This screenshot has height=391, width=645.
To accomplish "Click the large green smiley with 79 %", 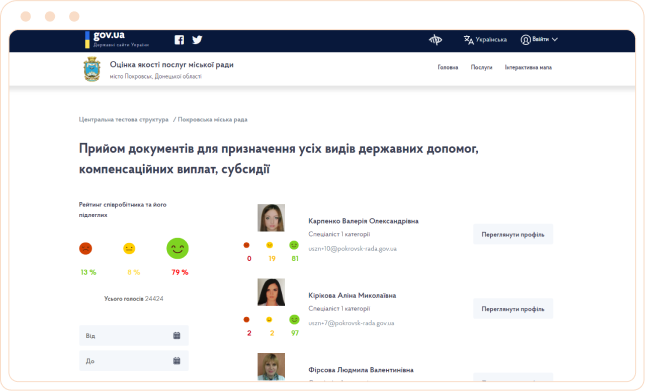I will (x=177, y=248).
